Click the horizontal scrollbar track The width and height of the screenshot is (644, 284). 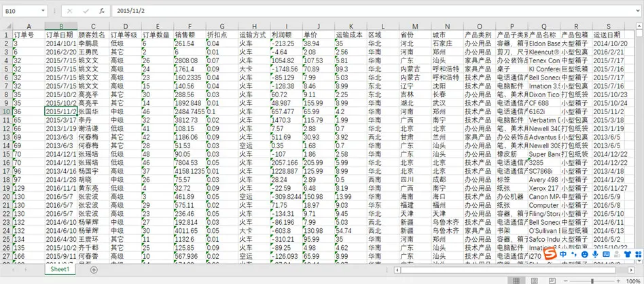tap(514, 270)
